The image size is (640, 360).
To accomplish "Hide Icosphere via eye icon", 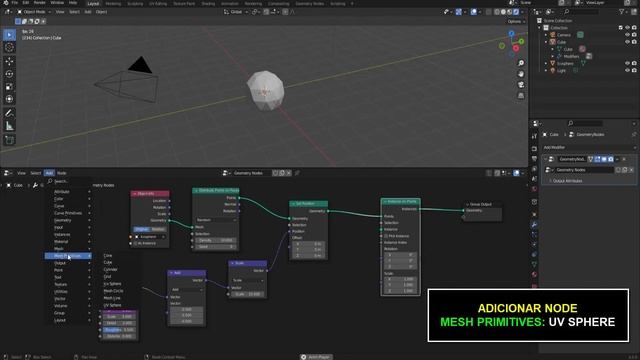I will click(x=627, y=63).
